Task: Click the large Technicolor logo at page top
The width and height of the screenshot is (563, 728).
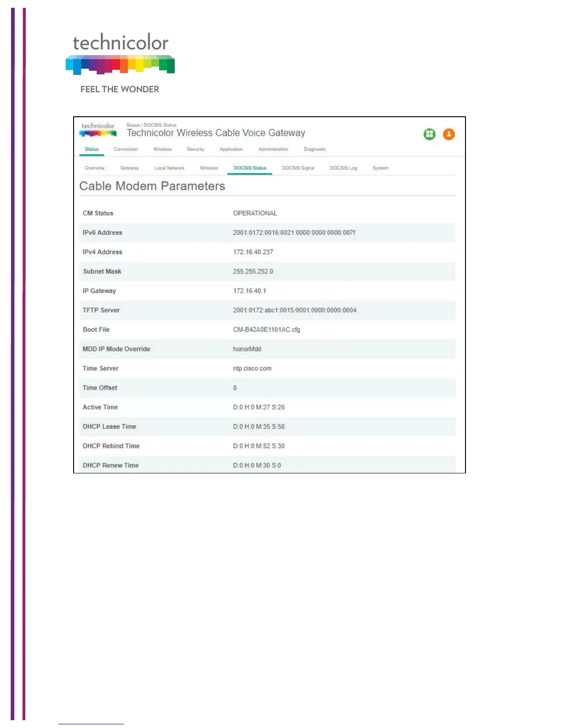Action: coord(121,54)
